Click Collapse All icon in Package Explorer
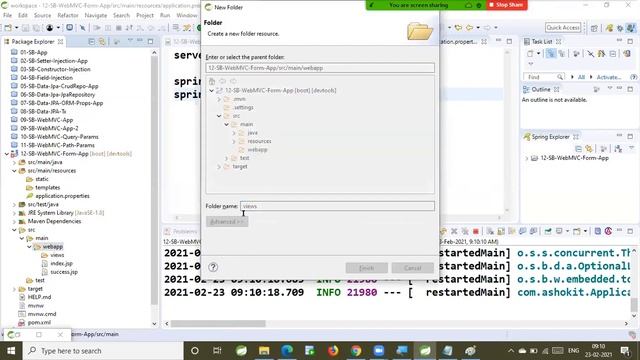Viewport: 640px width, 360px height. click(91, 42)
